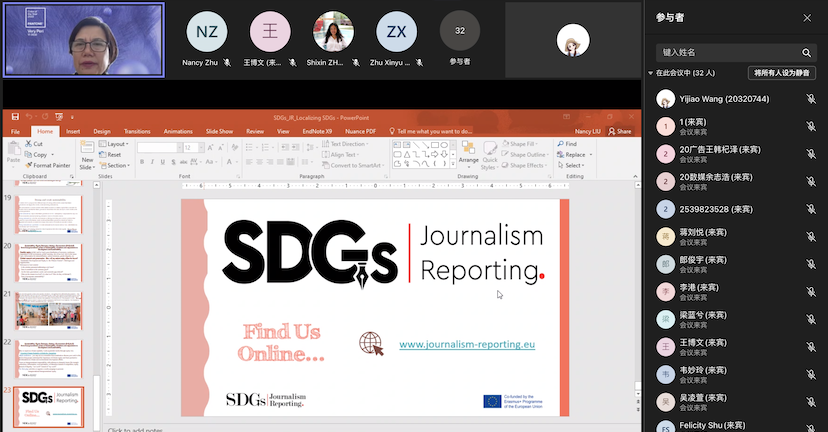Screen dimensions: 828x432
Task: Toggle Underline formatting
Action: [x=163, y=162]
